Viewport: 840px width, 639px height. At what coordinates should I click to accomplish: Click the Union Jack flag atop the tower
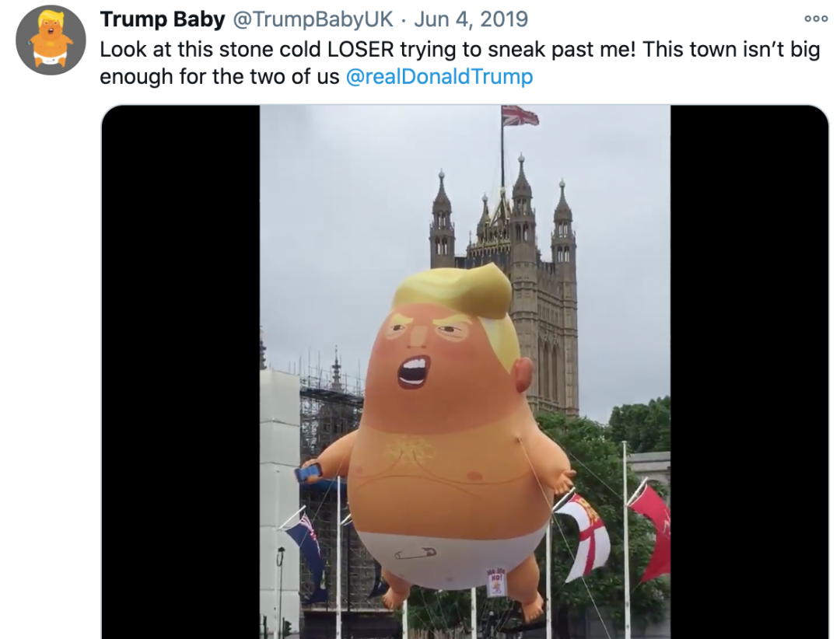pos(520,116)
